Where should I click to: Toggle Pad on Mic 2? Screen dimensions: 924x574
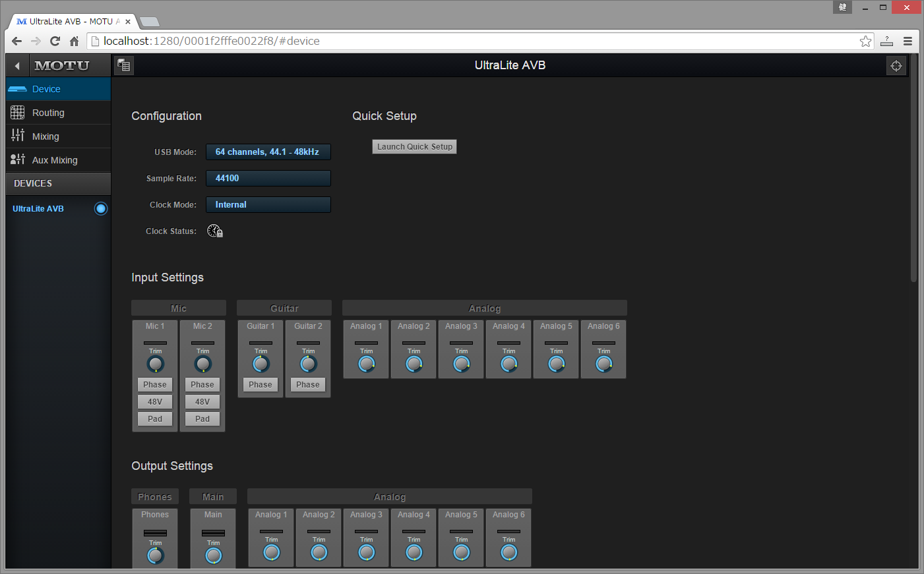tap(202, 419)
